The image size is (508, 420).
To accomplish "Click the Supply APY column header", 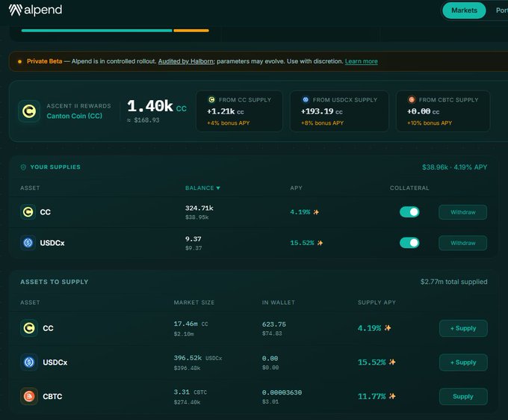I will [377, 303].
